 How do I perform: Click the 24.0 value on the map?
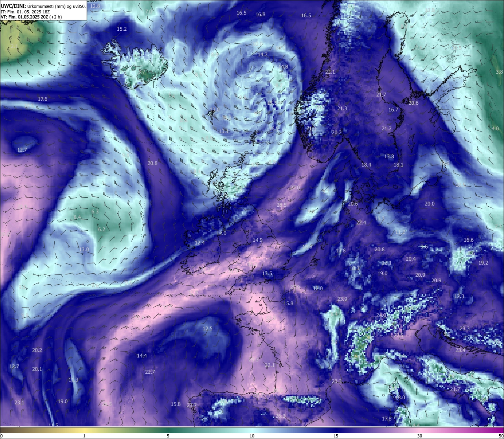(x=381, y=316)
